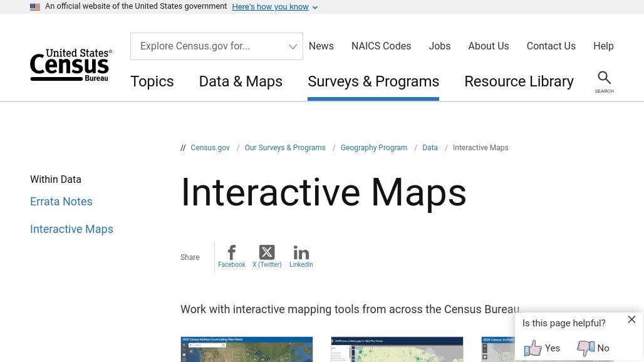Image resolution: width=644 pixels, height=362 pixels.
Task: Click the 'Interactive Maps' page heading
Action: coord(324,192)
